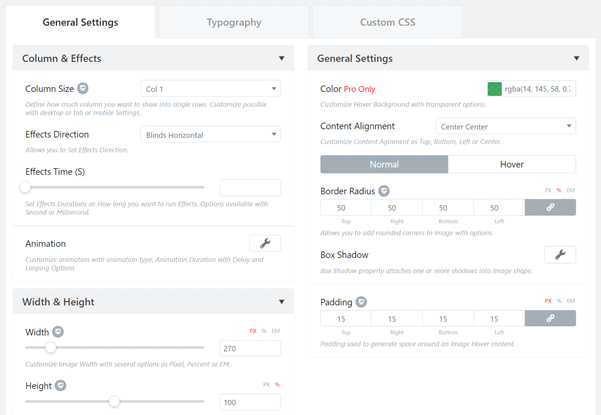Click the Width responsive device icon
The width and height of the screenshot is (601, 415).
(58, 332)
